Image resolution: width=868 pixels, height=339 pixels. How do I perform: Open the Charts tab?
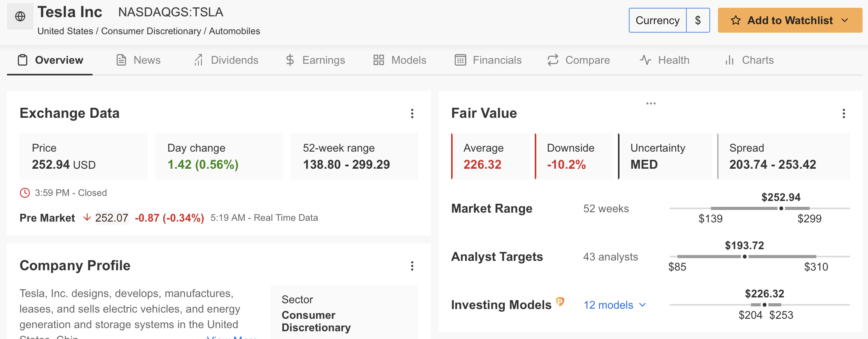click(749, 60)
